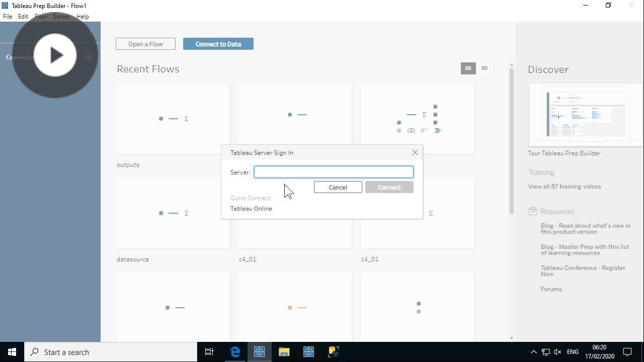The height and width of the screenshot is (362, 644).
Task: Switch Recent Flows to grid view
Action: tap(468, 68)
